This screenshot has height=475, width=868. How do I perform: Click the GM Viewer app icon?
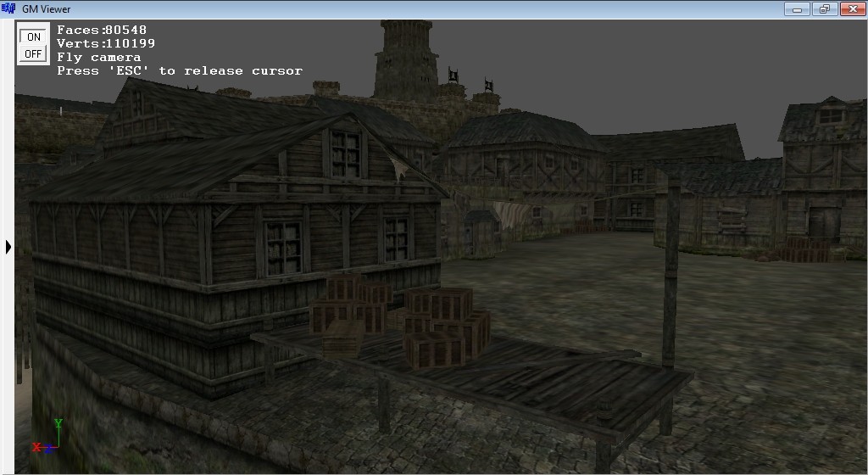8,8
